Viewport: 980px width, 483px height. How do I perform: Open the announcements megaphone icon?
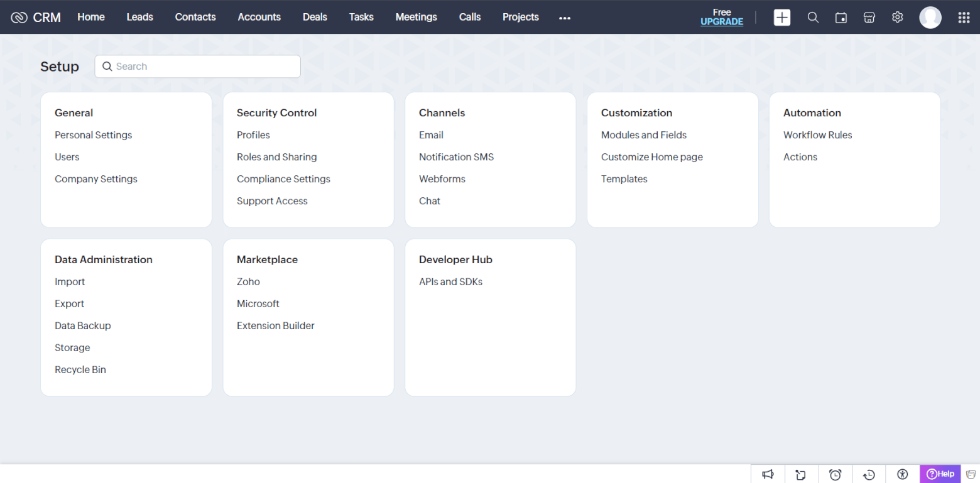[768, 474]
